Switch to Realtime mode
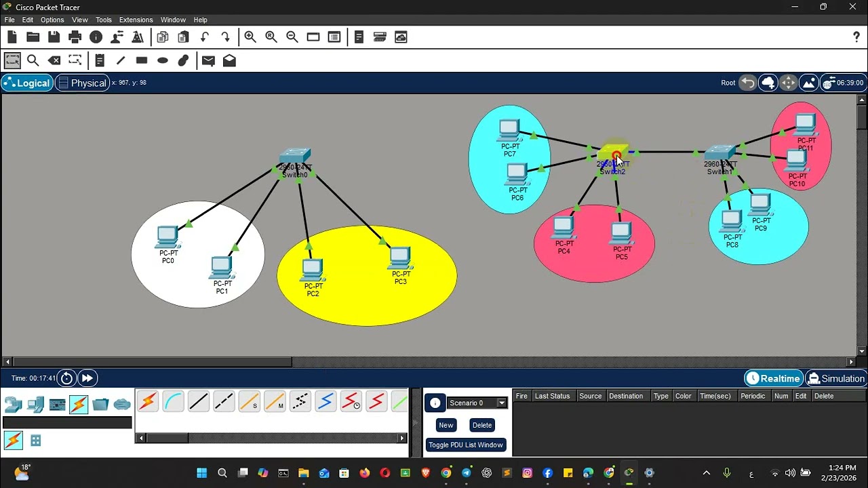 [774, 378]
